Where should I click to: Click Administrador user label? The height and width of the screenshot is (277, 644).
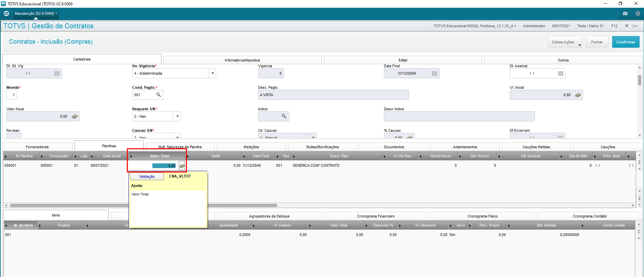(534, 26)
